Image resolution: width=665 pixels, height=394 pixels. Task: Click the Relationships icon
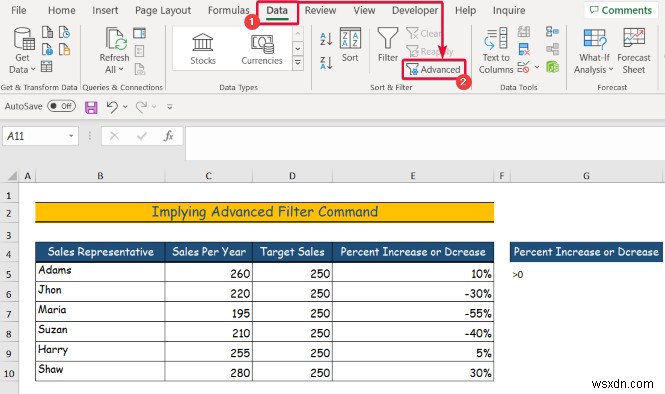[x=552, y=49]
